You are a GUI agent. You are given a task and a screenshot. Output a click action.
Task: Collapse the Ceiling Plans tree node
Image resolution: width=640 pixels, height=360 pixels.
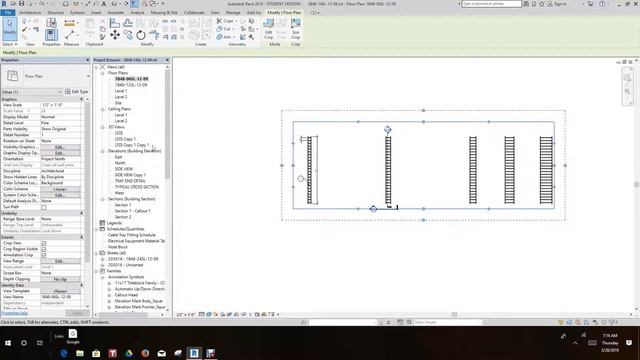coord(103,109)
